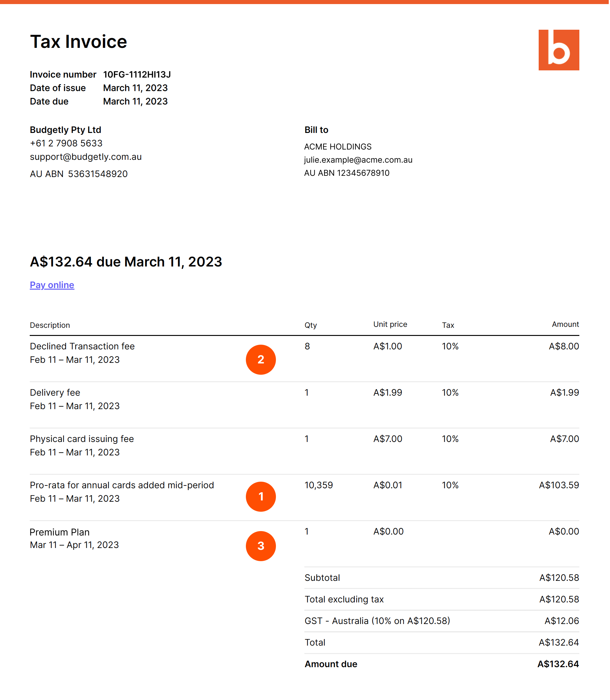Click the Qty column header
The width and height of the screenshot is (610, 700).
coord(310,325)
